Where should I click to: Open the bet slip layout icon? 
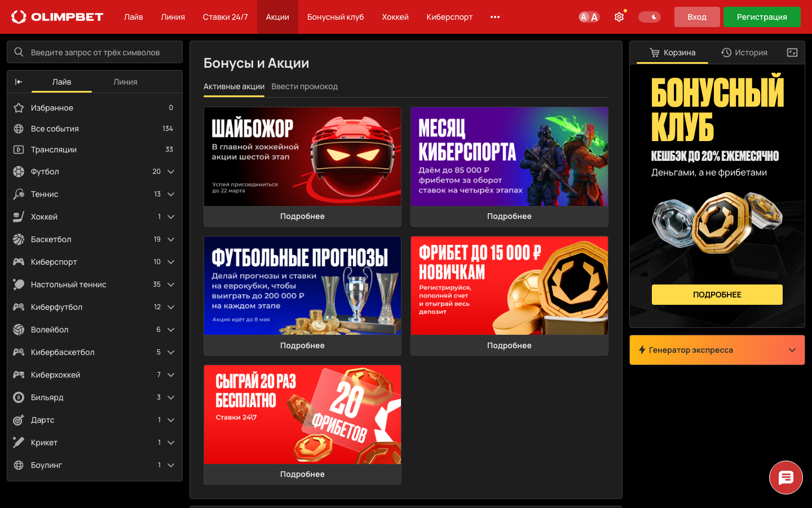tap(792, 52)
